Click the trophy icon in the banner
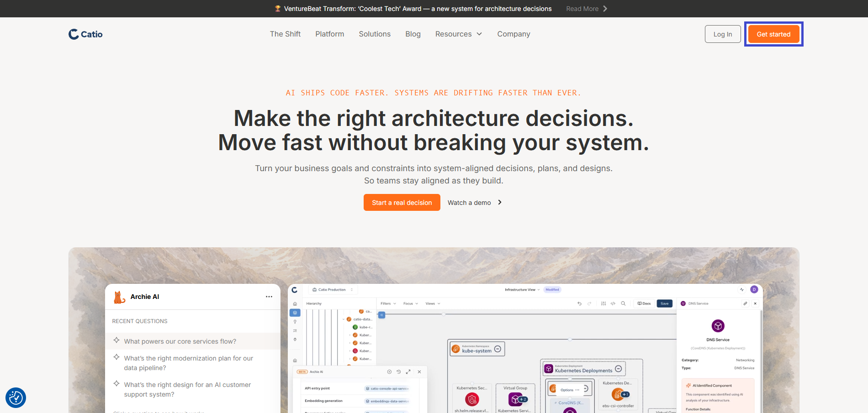The width and height of the screenshot is (868, 413). pyautogui.click(x=277, y=9)
